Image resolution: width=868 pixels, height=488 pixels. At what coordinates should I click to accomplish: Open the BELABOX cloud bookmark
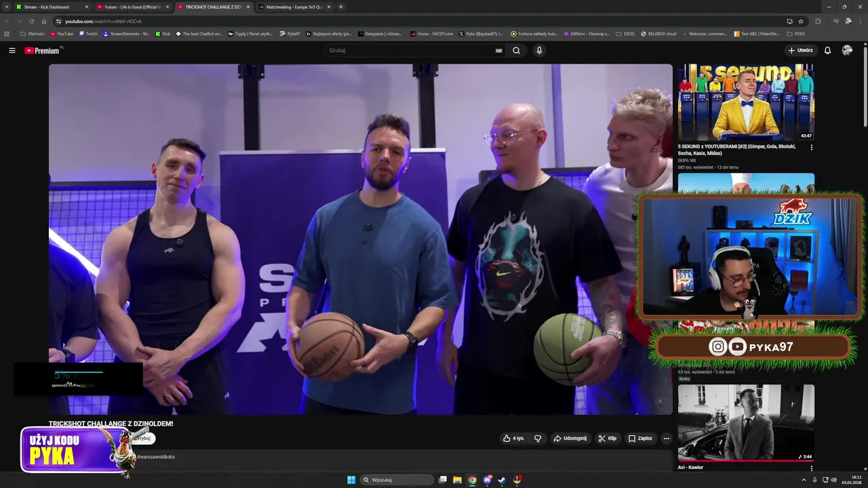click(x=658, y=33)
